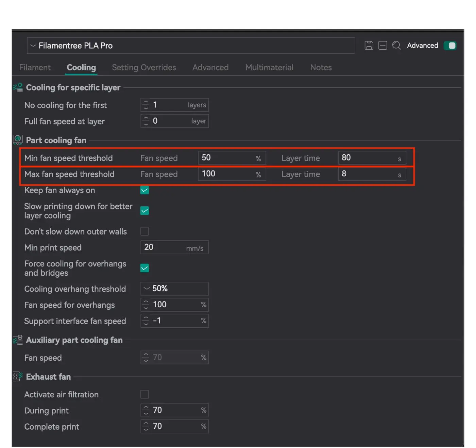Screen dimensions: 476x448
Task: Click the search settings magnifier icon
Action: click(x=396, y=46)
